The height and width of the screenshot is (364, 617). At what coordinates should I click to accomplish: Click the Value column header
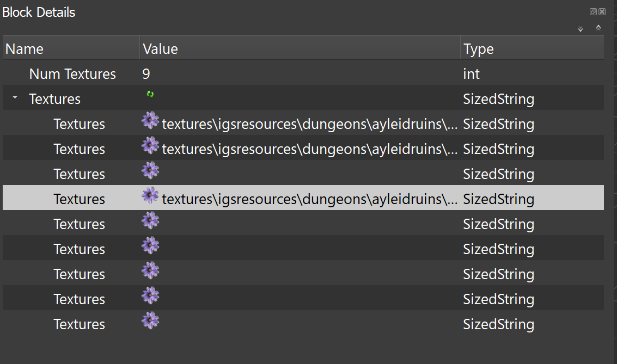point(160,49)
